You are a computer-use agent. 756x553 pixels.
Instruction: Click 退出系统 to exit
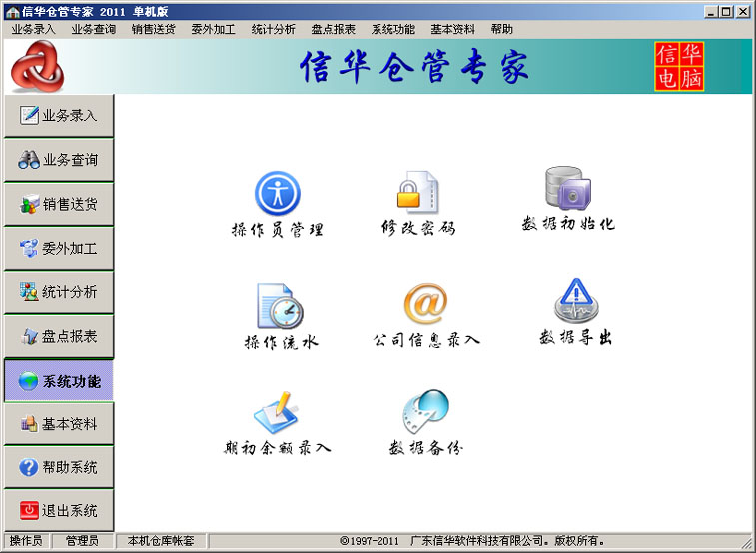pyautogui.click(x=59, y=511)
